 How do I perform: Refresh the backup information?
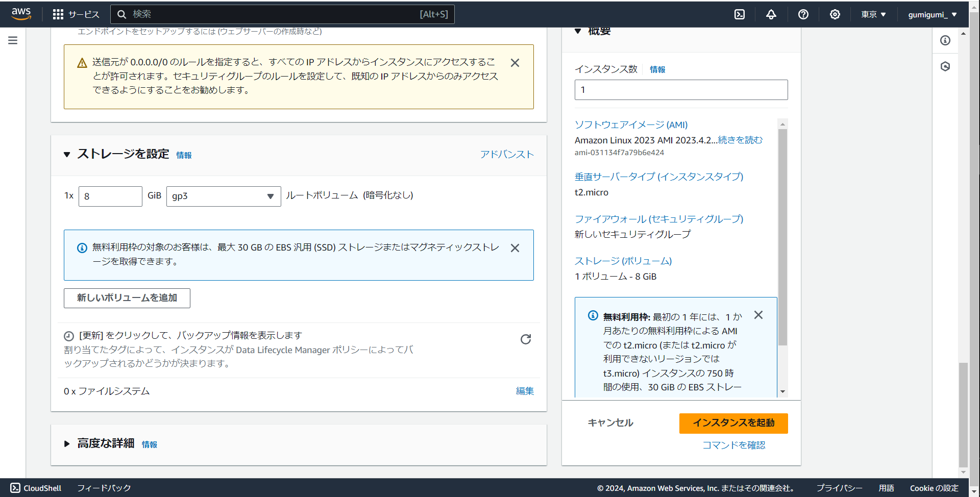point(525,339)
